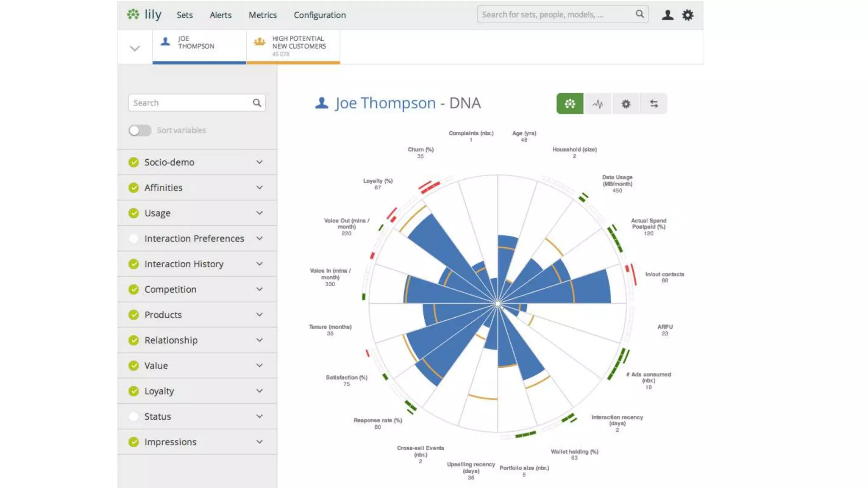Image resolution: width=868 pixels, height=488 pixels.
Task: Uncheck the Socio-demo green checkmark
Action: (x=134, y=162)
